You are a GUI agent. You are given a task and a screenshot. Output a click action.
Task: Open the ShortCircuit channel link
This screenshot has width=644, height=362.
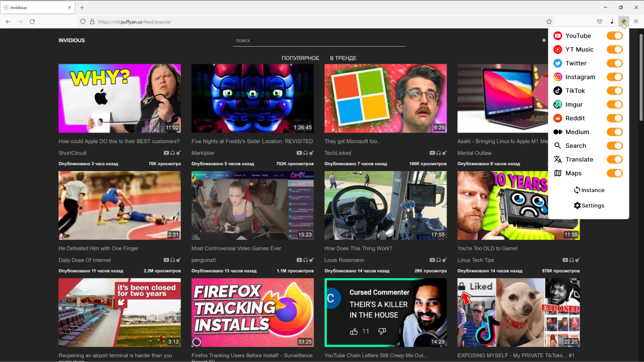point(72,153)
